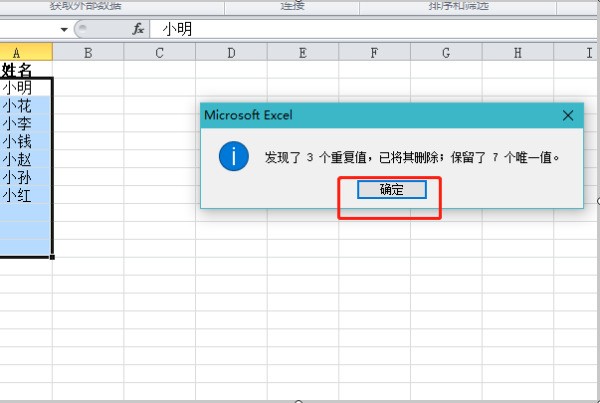Close the Microsoft Excel message dialog
The height and width of the screenshot is (403, 600).
point(568,115)
